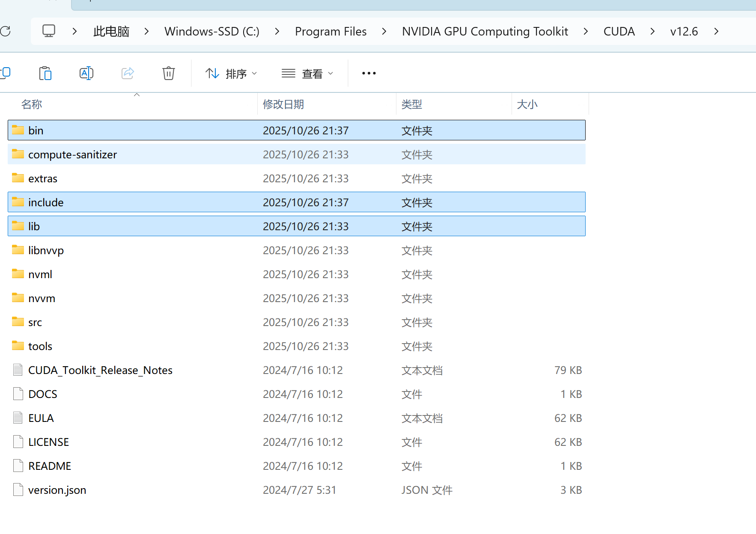Click the version.json file name
Viewport: 756px width, 534px height.
click(57, 490)
